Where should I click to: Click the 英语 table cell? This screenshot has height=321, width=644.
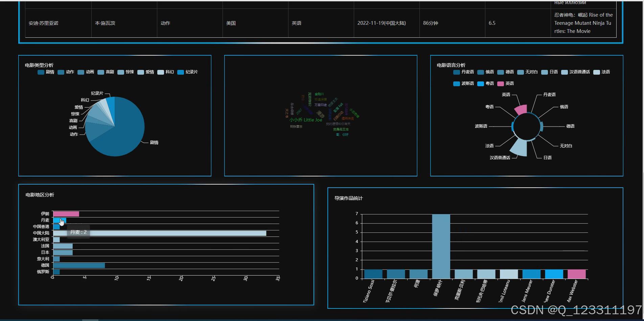321,23
